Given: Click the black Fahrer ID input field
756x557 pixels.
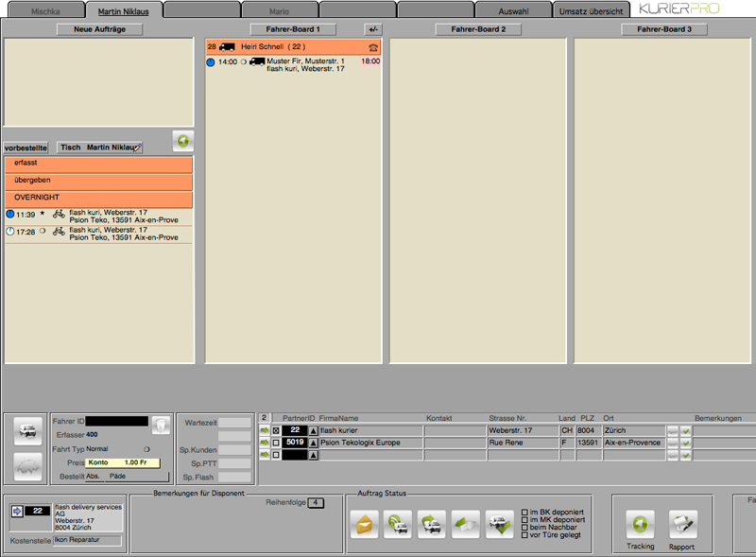Looking at the screenshot, I should tap(116, 422).
